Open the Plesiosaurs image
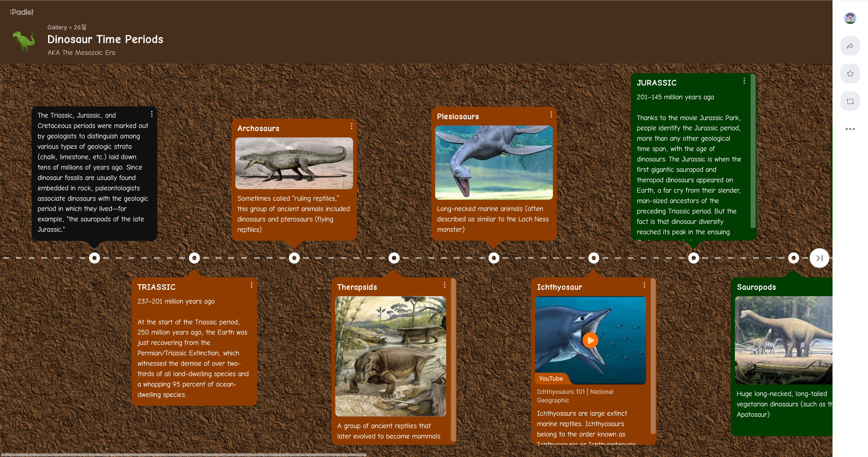The image size is (868, 457). click(x=494, y=163)
